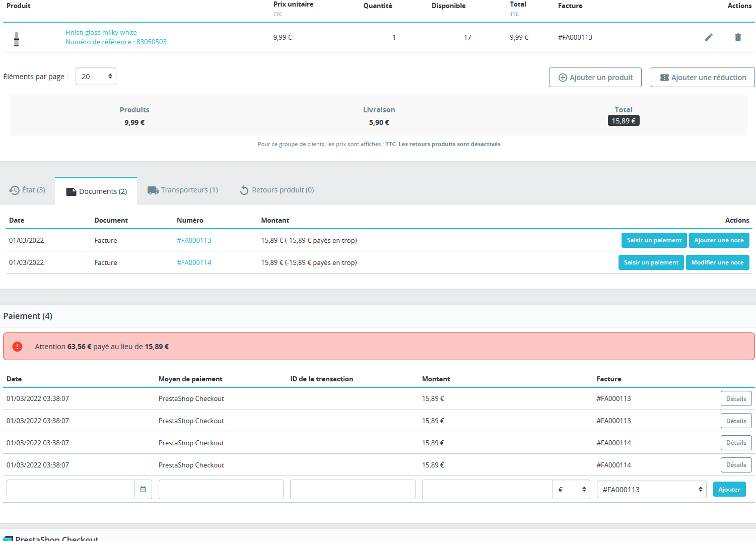Open the currency € dropdown
This screenshot has width=756, height=541.
[x=572, y=489]
